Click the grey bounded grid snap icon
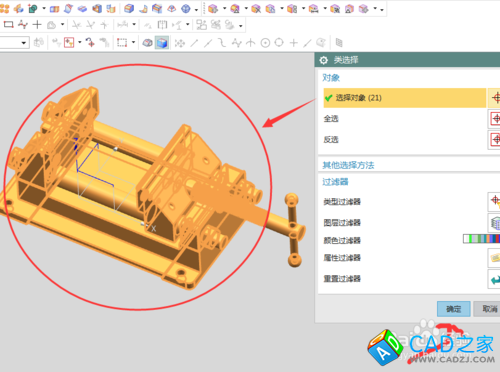Screen dimensions: 500x372 [339, 43]
